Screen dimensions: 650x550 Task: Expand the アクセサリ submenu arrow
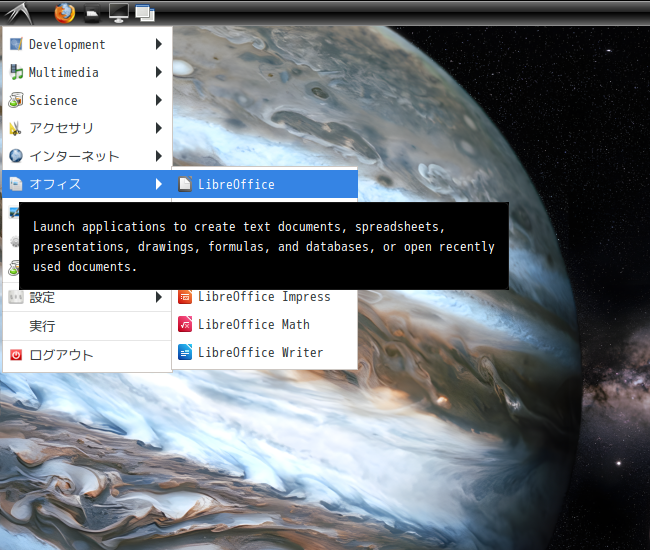(x=159, y=128)
